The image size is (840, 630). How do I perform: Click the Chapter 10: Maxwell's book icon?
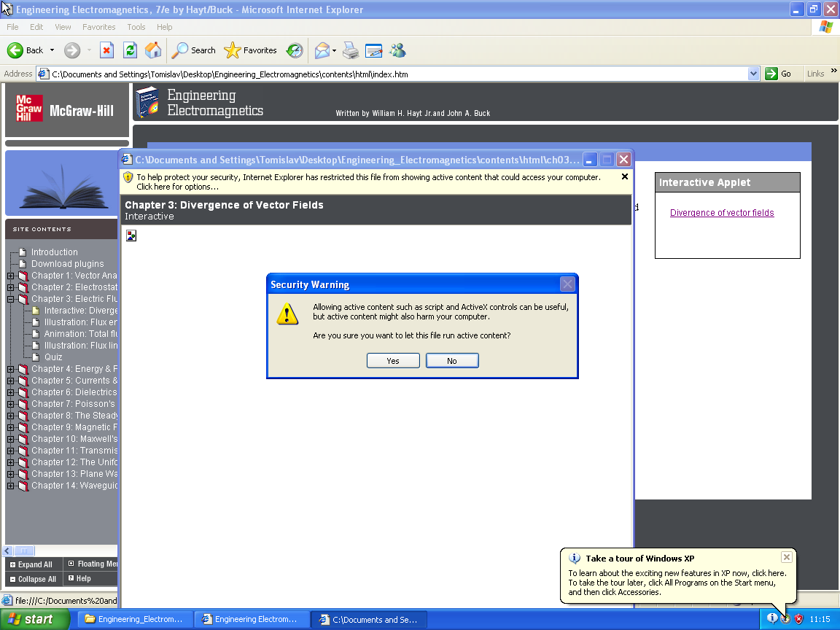coord(23,439)
